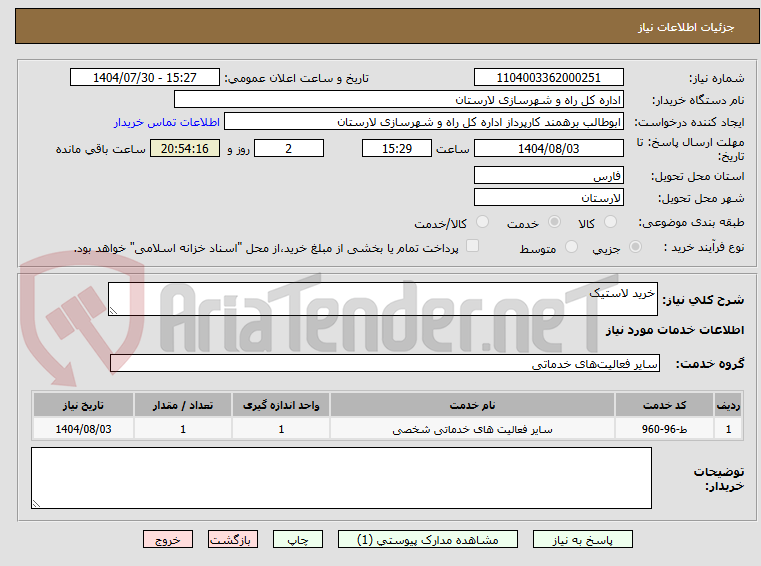Viewport: 761px width, 566px height.
Task: Click the تاریخ نیاز column header
Action: point(83,405)
